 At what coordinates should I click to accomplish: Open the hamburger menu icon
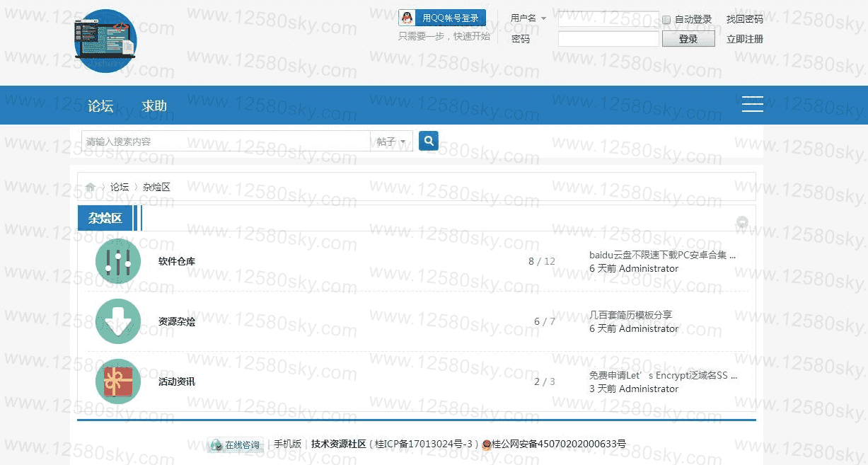tap(752, 104)
